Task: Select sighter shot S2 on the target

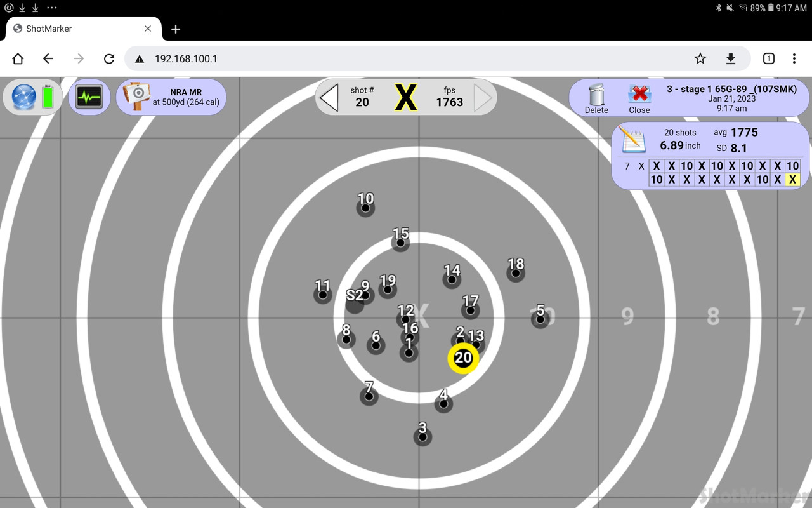Action: (355, 303)
